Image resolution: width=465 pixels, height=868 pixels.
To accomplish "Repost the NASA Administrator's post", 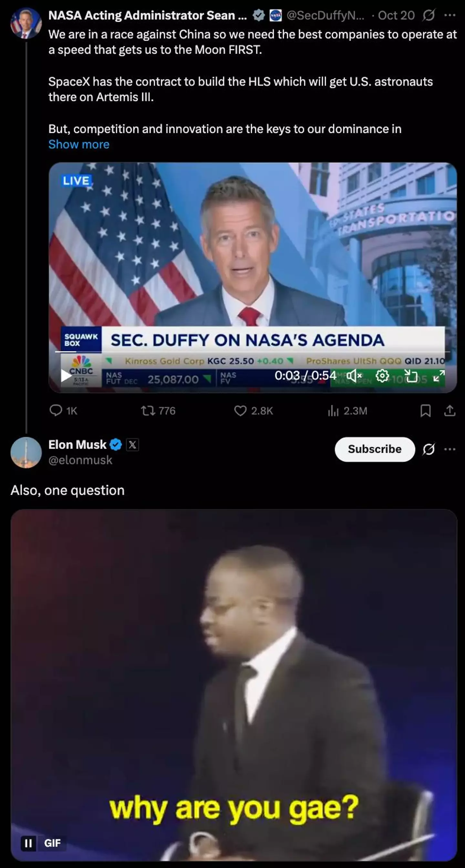I will (x=158, y=410).
